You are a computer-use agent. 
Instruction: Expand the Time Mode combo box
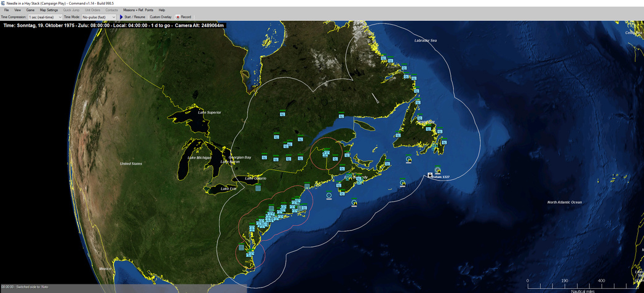[98, 17]
